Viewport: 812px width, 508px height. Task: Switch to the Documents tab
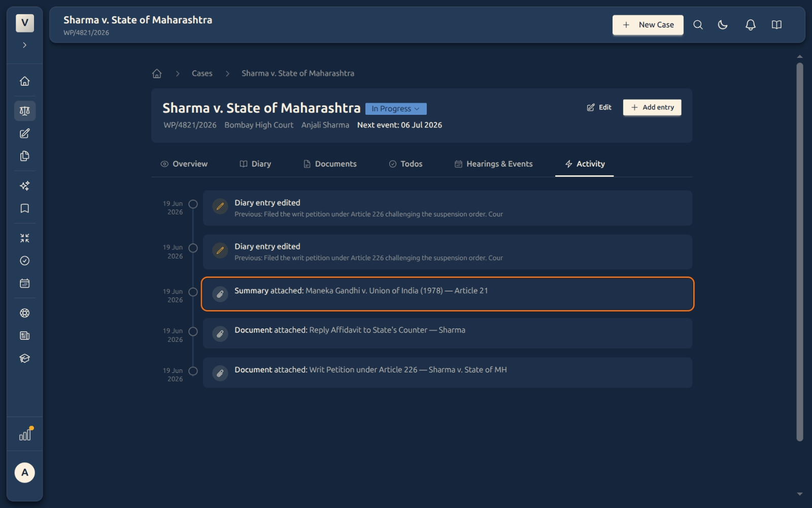coord(330,164)
